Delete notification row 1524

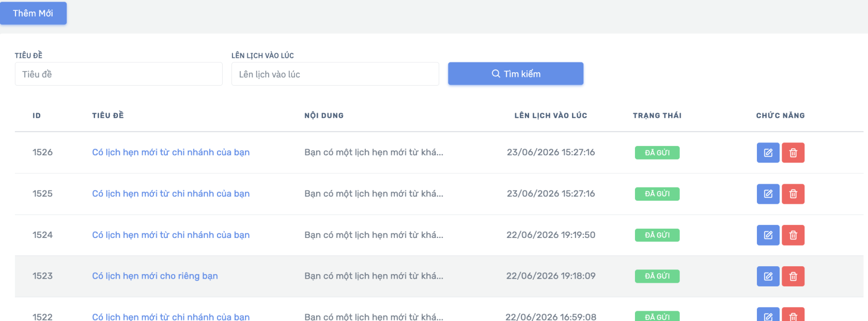coord(793,235)
